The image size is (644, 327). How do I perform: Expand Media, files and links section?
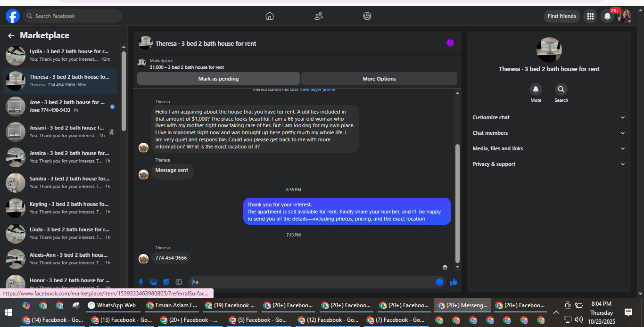549,148
